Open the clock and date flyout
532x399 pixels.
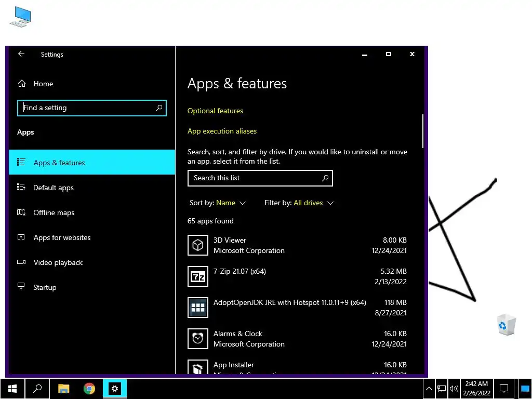click(477, 389)
